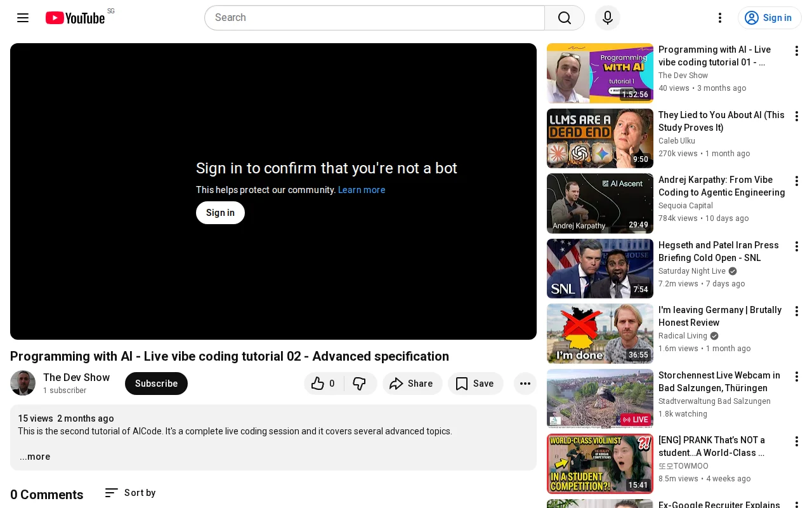Screen dimensions: 812x508
Task: Open World-Class Violinist prank thumbnail
Action: coord(600,464)
